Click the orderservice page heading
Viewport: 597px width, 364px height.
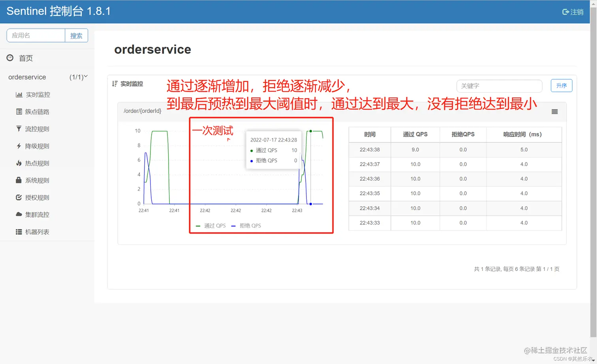tap(153, 50)
